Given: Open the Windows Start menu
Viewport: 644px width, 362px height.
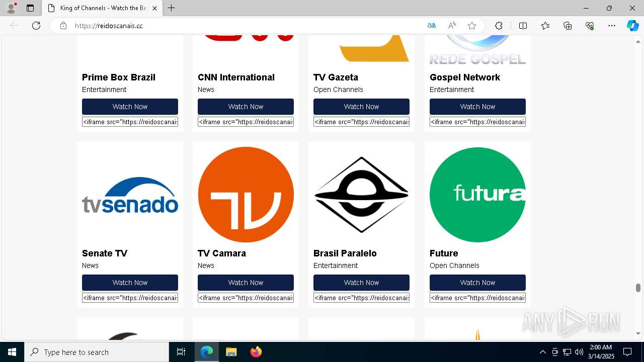Looking at the screenshot, I should pyautogui.click(x=12, y=352).
